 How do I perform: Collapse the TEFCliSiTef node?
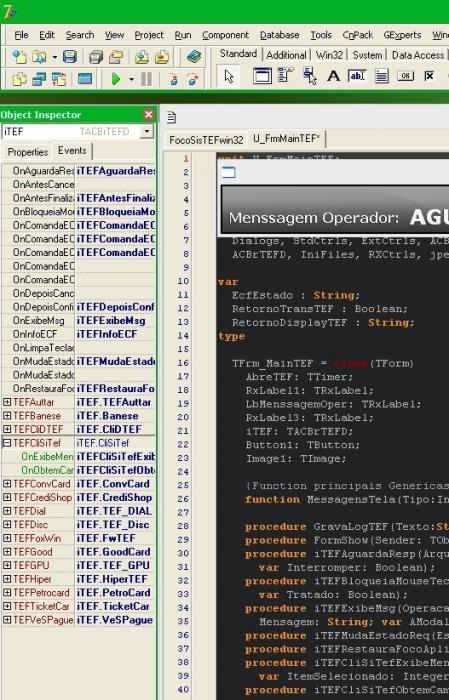pyautogui.click(x=7, y=443)
